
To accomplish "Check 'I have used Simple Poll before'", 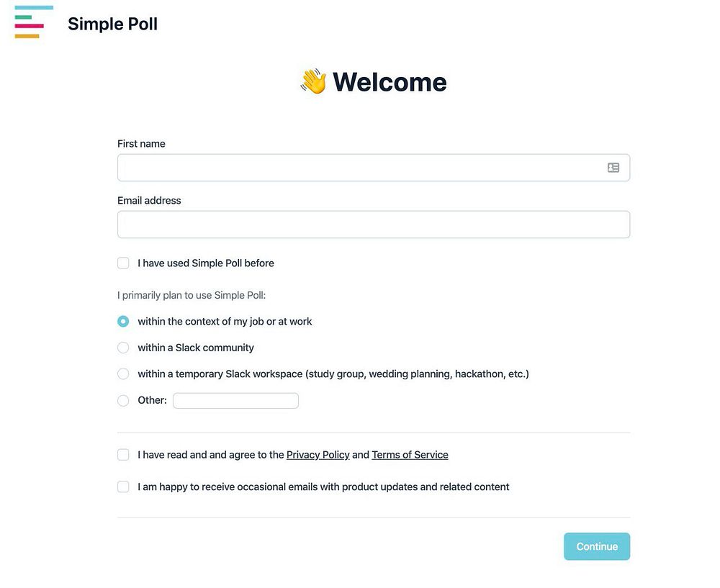I will [123, 263].
